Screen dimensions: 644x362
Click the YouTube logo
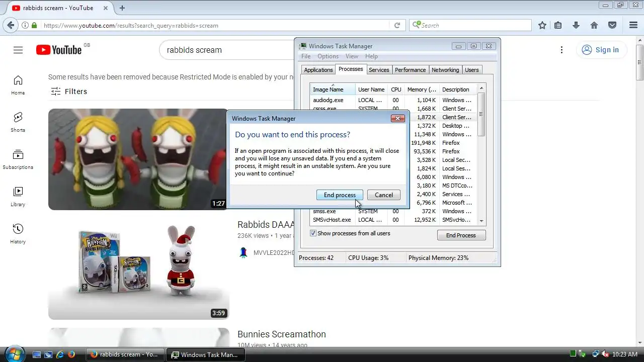[59, 50]
